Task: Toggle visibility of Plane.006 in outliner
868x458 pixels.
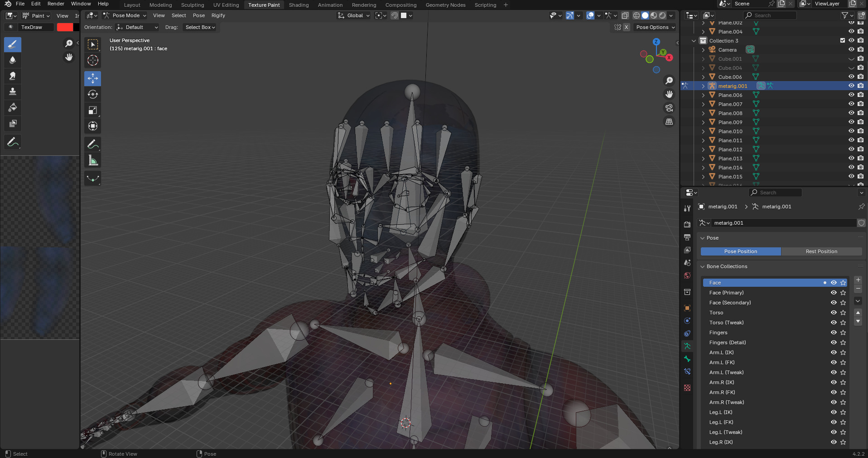Action: 851,95
